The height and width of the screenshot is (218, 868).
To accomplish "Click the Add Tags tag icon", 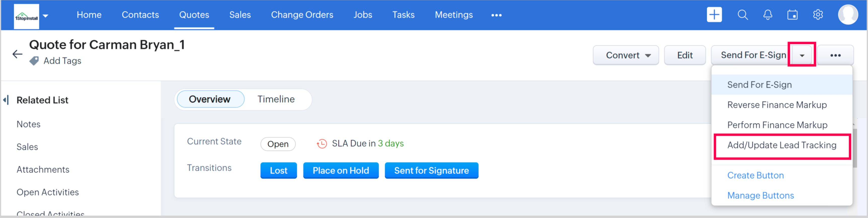I will (34, 61).
